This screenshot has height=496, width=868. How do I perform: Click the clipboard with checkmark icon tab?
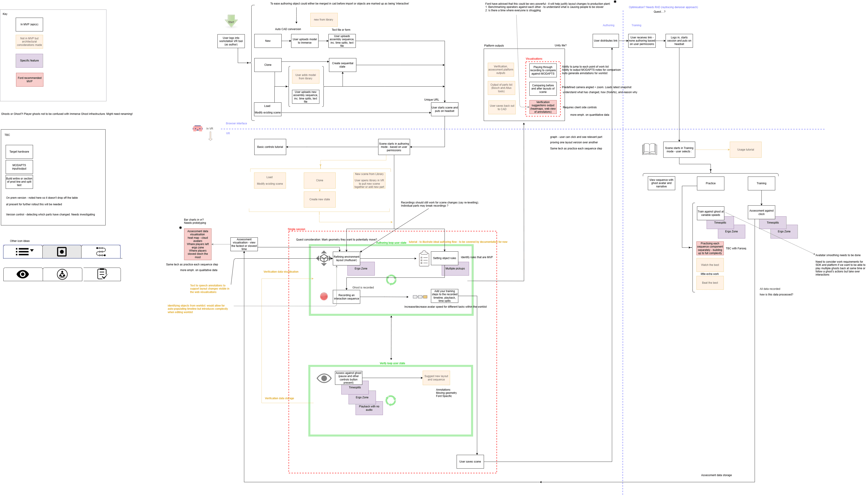click(x=102, y=274)
